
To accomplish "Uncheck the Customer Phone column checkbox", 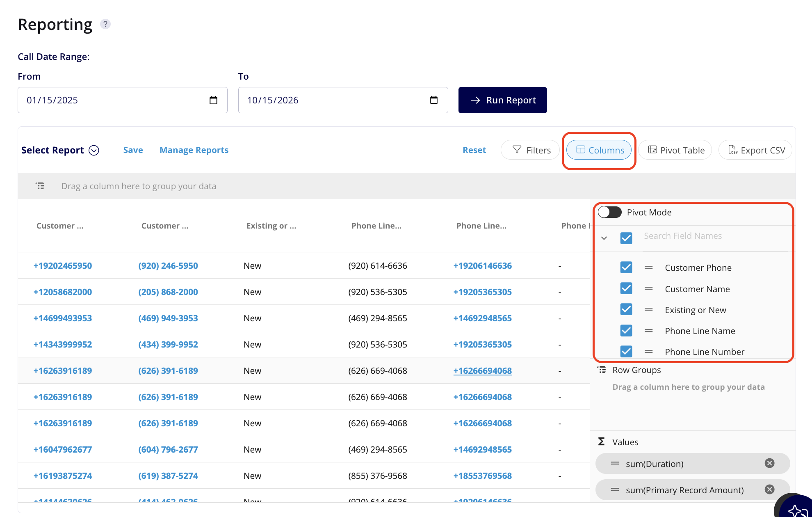I will coord(626,268).
